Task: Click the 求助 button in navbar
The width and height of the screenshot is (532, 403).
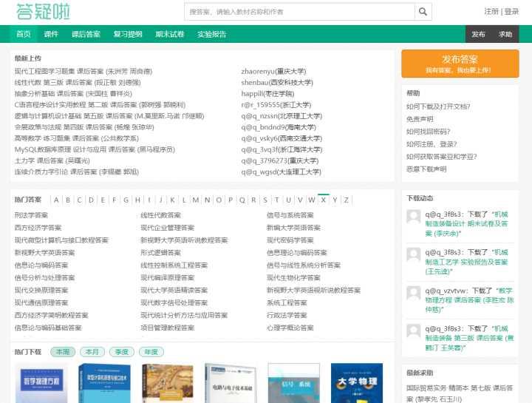Action: point(505,34)
